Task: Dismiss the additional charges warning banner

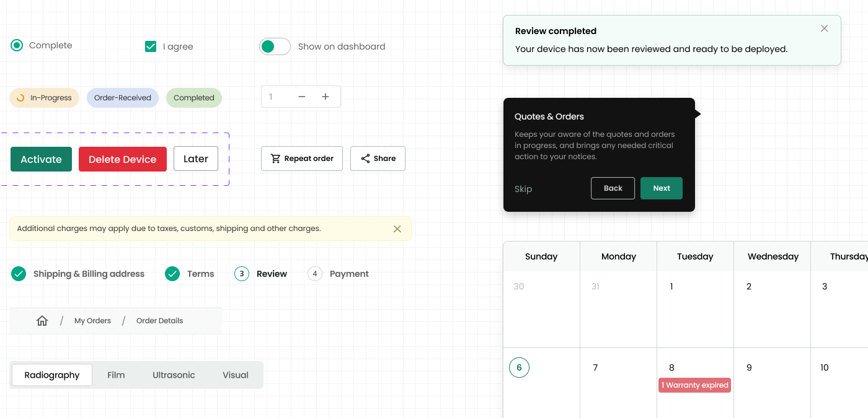Action: pos(397,229)
